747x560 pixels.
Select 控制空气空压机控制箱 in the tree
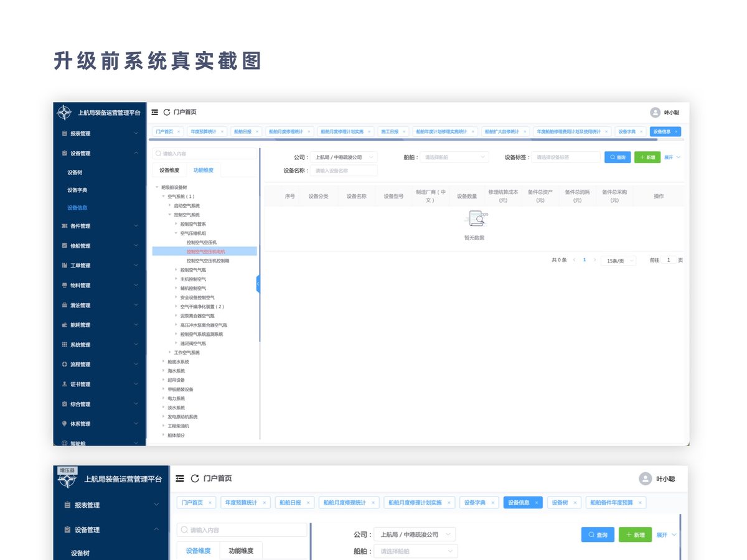click(208, 261)
